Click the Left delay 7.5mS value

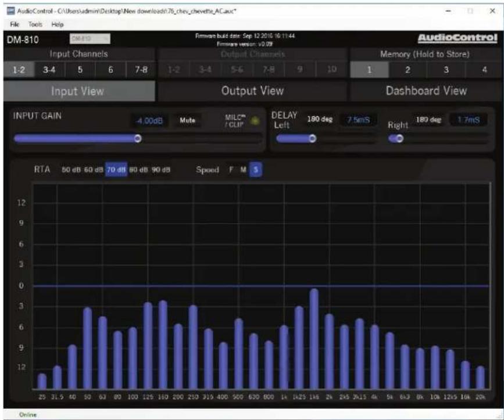[x=359, y=120]
